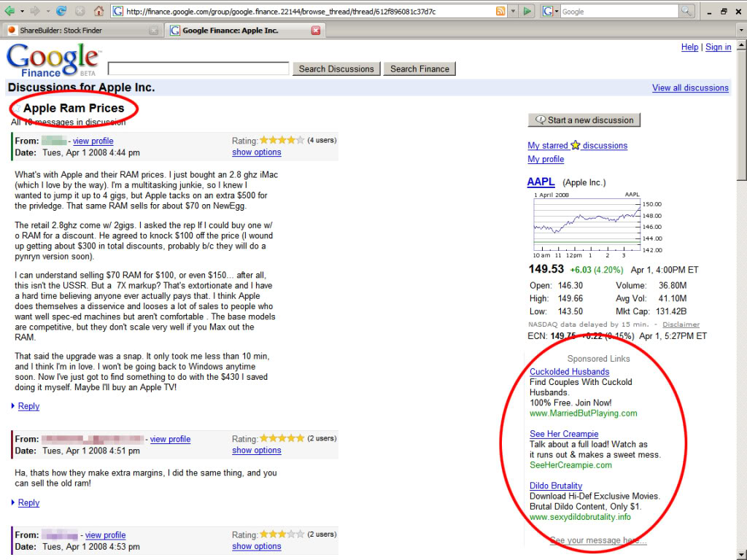
Task: Click the Google Finance page search field
Action: pos(198,69)
